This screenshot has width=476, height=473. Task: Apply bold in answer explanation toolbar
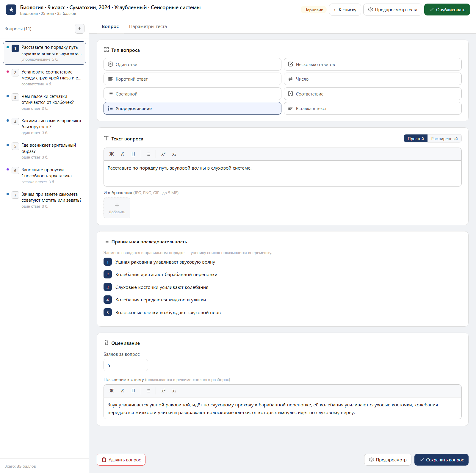(112, 391)
